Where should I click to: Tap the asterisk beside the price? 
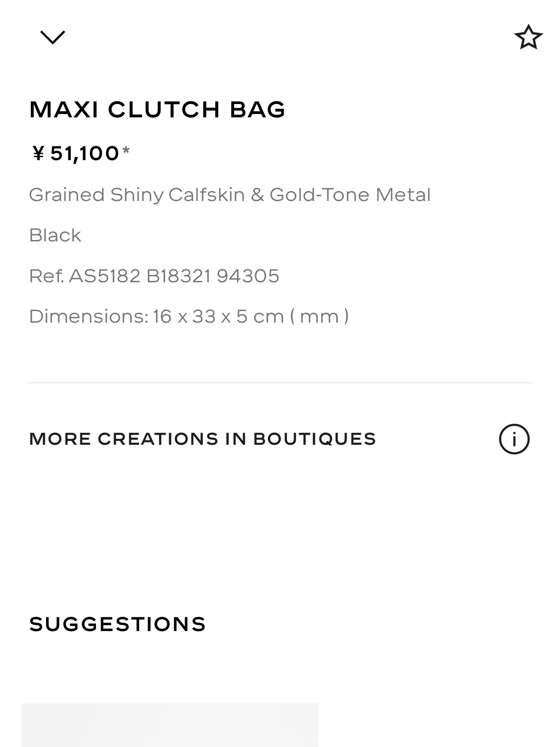pyautogui.click(x=126, y=152)
